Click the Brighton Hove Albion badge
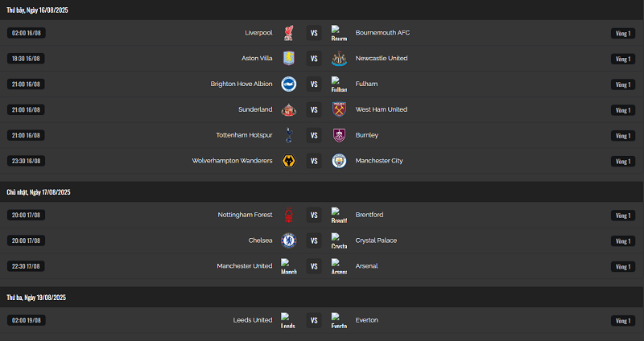The height and width of the screenshot is (341, 644). click(289, 84)
